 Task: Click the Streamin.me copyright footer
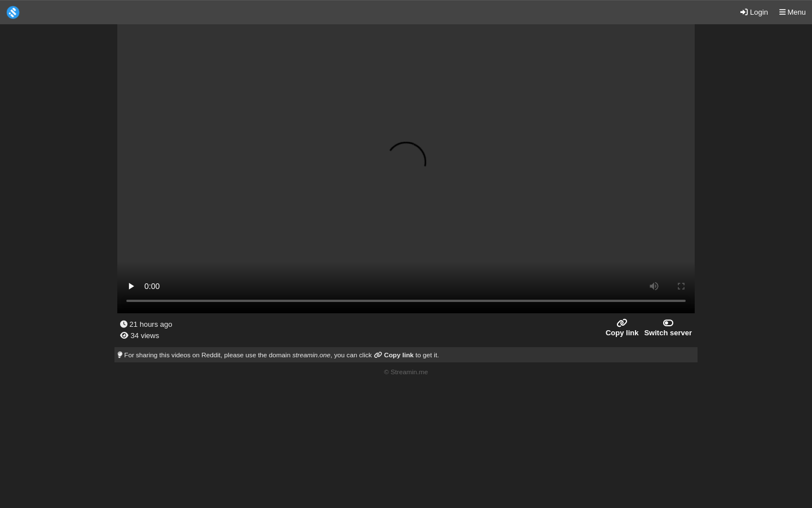406,372
